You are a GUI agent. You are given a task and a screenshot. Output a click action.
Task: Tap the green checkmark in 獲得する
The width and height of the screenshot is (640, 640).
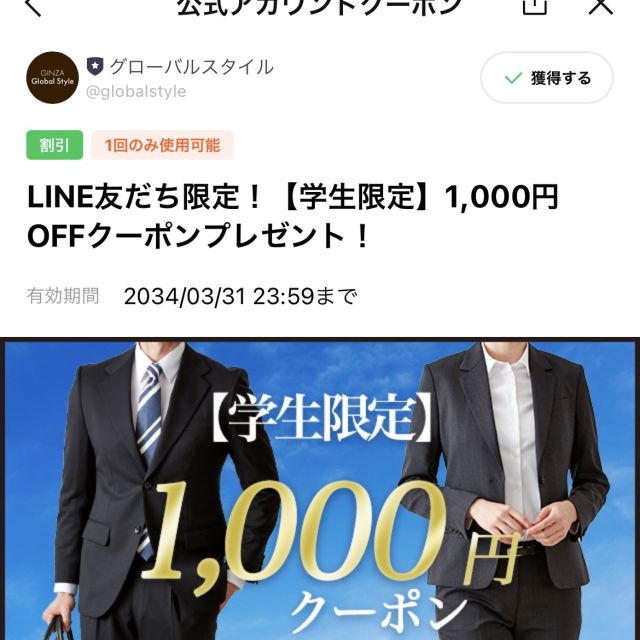[513, 78]
